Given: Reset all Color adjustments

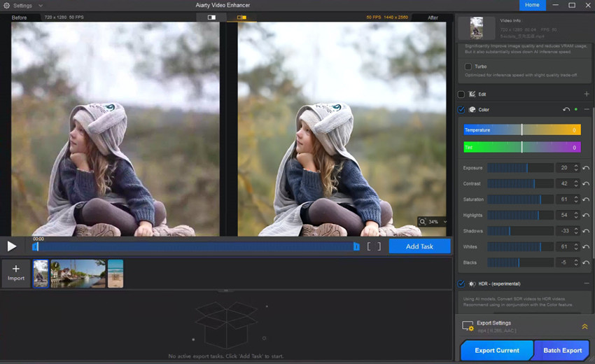Looking at the screenshot, I should pyautogui.click(x=566, y=109).
